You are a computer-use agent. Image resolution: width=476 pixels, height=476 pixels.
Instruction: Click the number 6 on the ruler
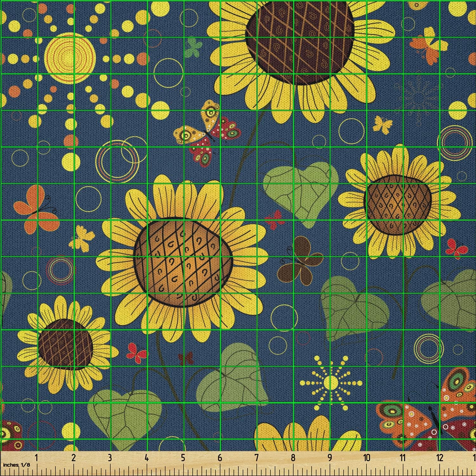pyautogui.click(x=220, y=458)
